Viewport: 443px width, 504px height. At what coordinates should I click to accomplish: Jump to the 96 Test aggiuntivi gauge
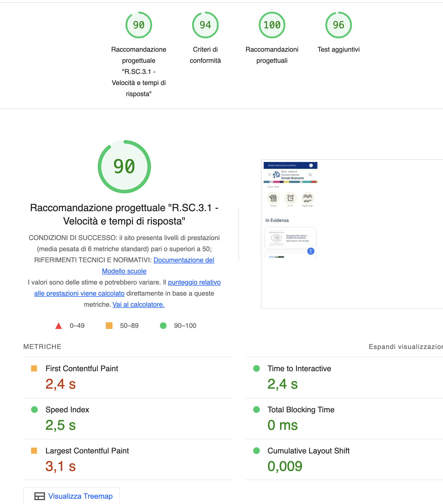click(339, 25)
